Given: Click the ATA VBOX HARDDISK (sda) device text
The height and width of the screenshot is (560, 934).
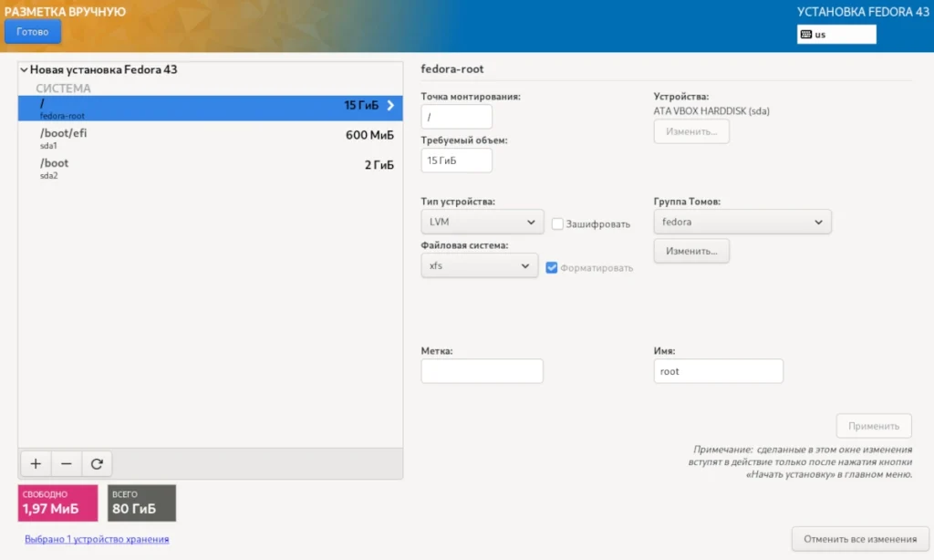Looking at the screenshot, I should click(711, 110).
